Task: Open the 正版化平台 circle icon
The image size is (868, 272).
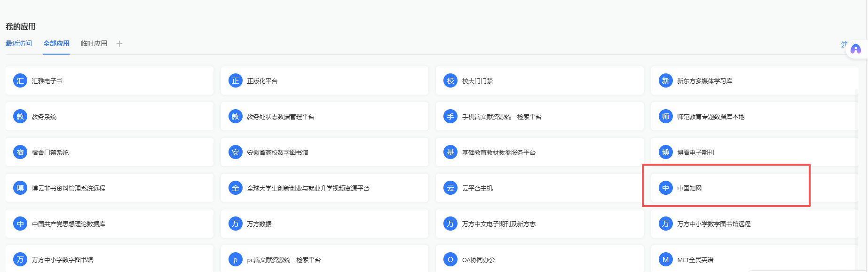Action: click(x=235, y=81)
